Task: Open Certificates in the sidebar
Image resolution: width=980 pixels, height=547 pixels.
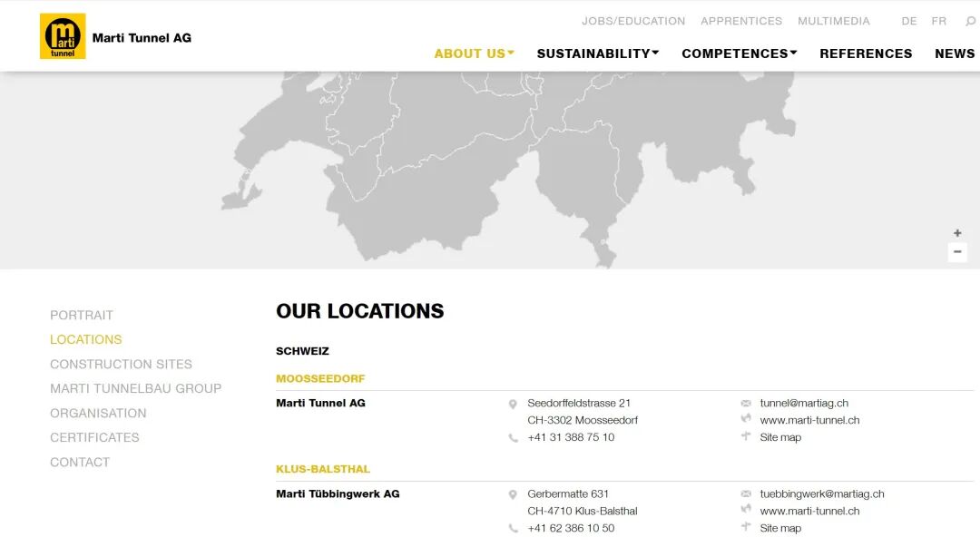Action: click(x=94, y=437)
